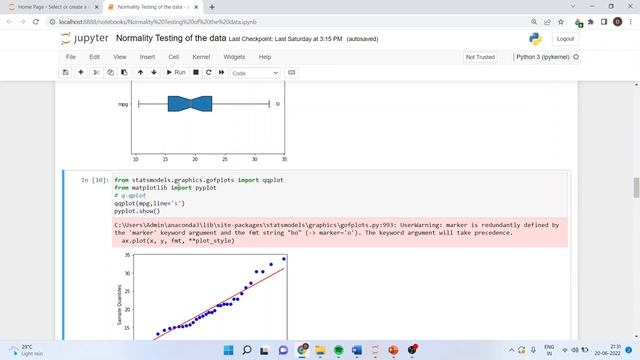Click the qqplot(mpg,line='s') code line
Image resolution: width=640 pixels, height=360 pixels.
149,203
